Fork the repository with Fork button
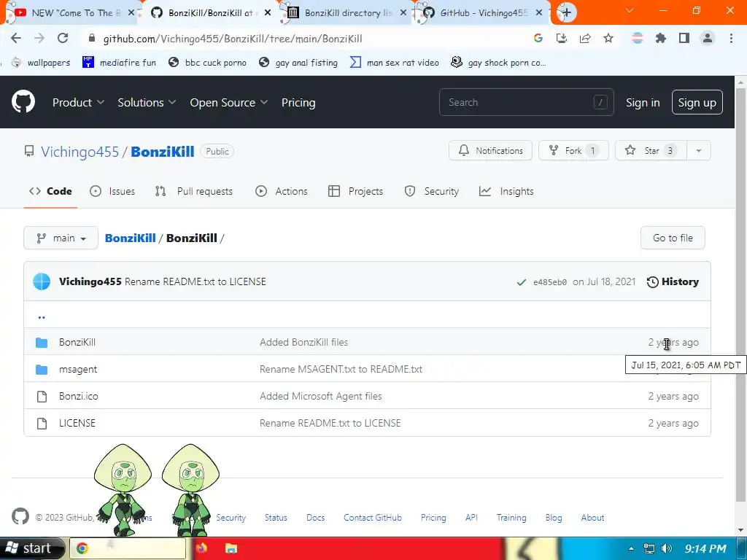 (x=573, y=150)
